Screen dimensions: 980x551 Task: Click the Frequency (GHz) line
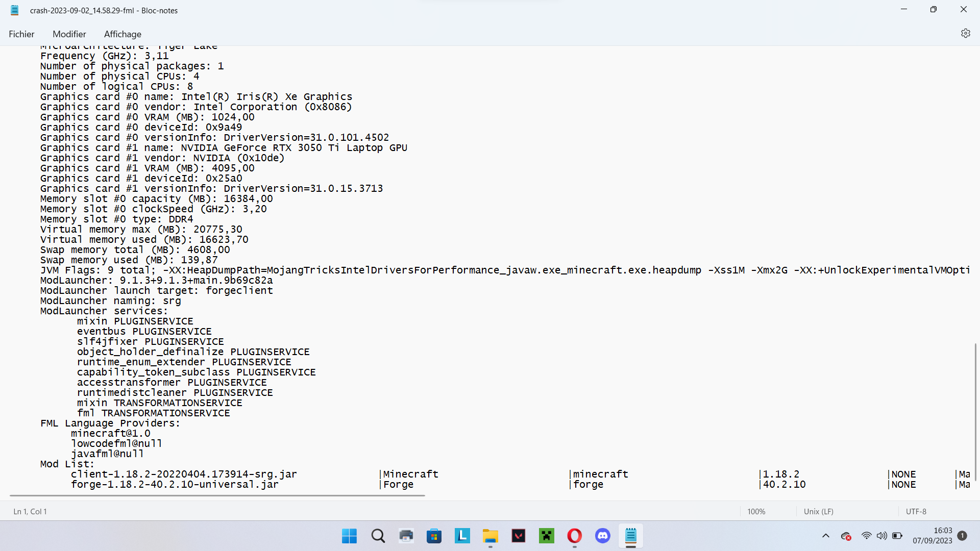105,56
